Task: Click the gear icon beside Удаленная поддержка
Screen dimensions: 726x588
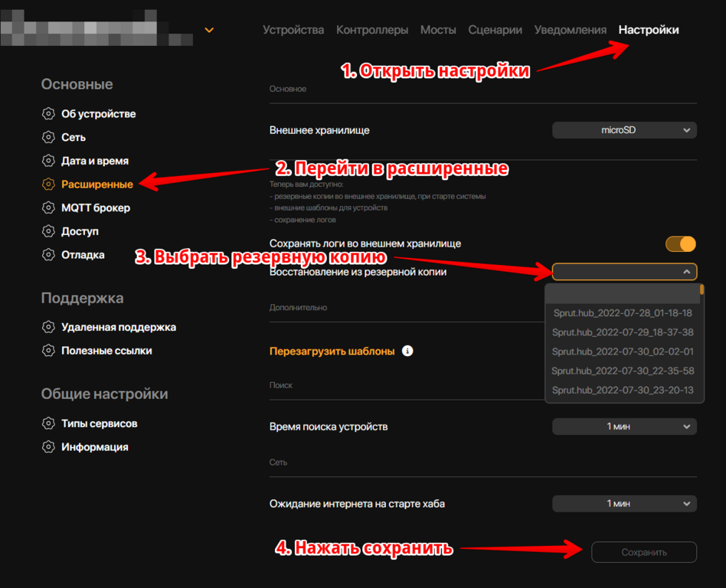Action: pos(49,328)
